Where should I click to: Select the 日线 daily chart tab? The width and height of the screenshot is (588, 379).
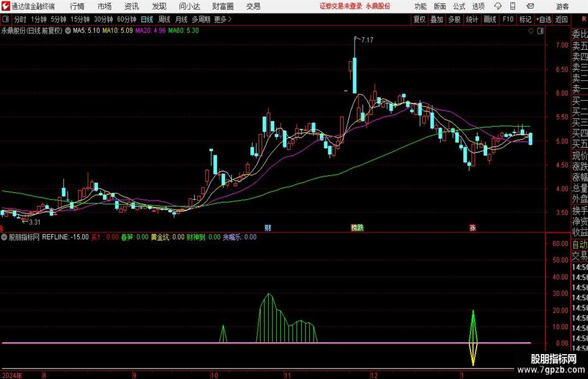[x=147, y=19]
